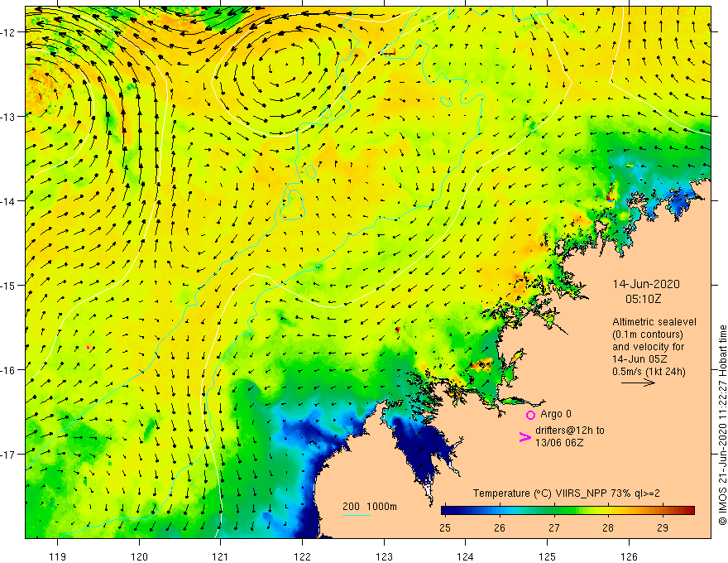Click the latitude axis label -16
This screenshot has width=728, height=563.
[x=9, y=370]
